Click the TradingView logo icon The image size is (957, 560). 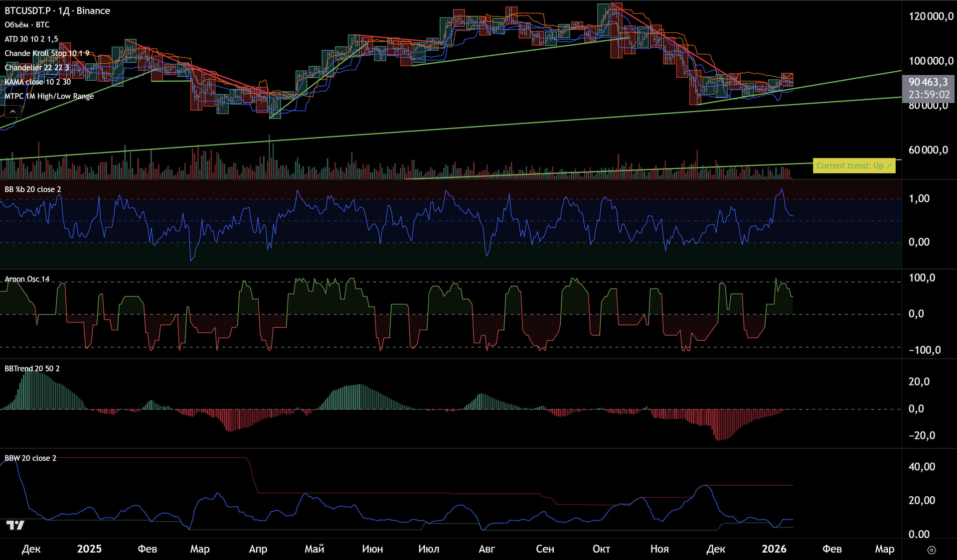[x=15, y=525]
